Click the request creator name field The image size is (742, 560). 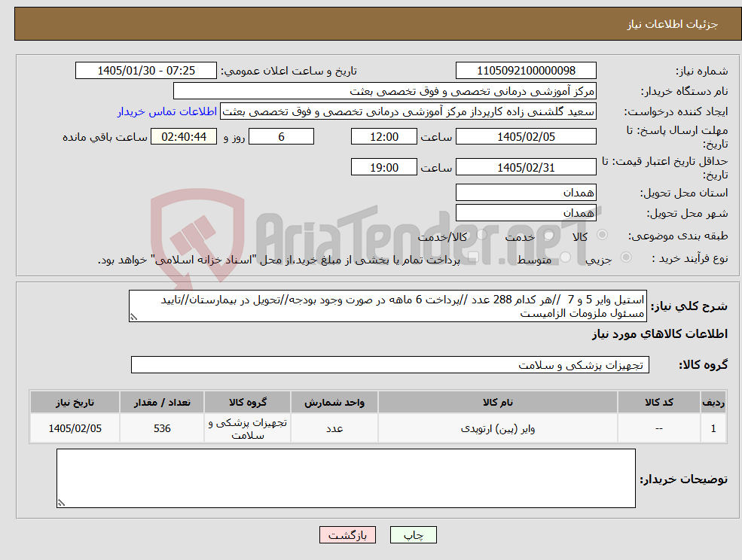pos(408,111)
